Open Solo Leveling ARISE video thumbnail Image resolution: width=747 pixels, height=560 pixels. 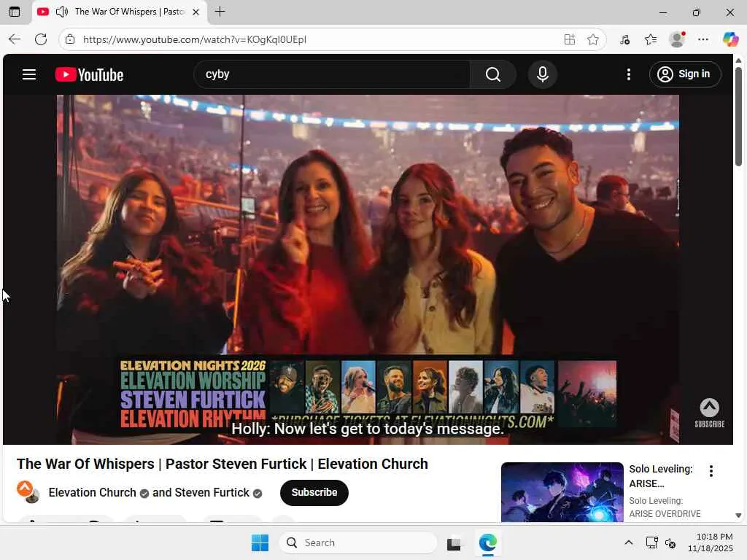coord(562,492)
